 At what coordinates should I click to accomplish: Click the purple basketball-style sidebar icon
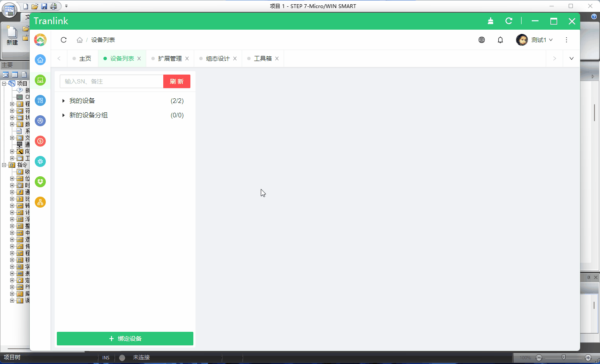(40, 121)
